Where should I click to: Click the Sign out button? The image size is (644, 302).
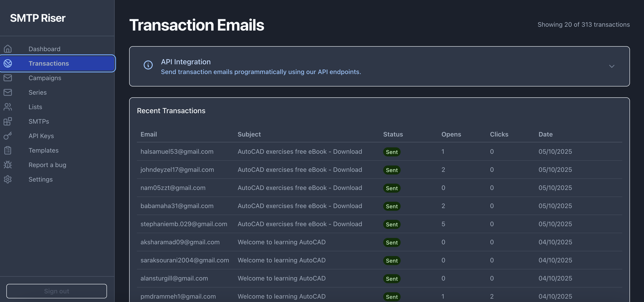point(56,291)
